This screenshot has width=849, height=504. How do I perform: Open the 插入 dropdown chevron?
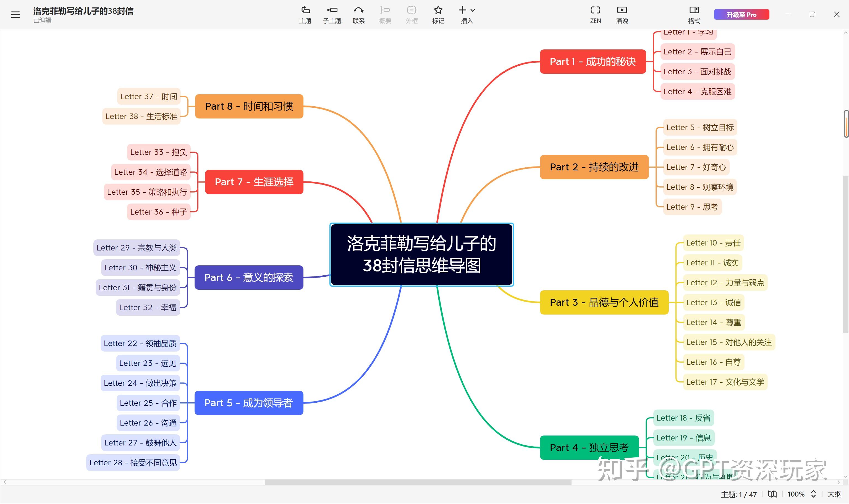(473, 10)
